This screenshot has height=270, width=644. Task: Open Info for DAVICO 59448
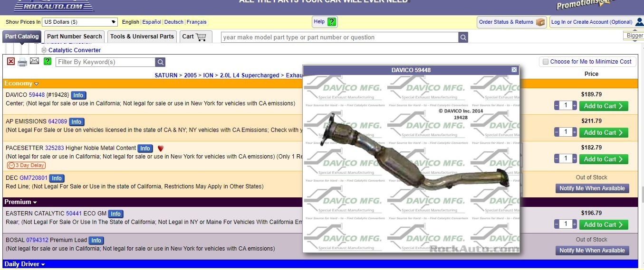[78, 95]
